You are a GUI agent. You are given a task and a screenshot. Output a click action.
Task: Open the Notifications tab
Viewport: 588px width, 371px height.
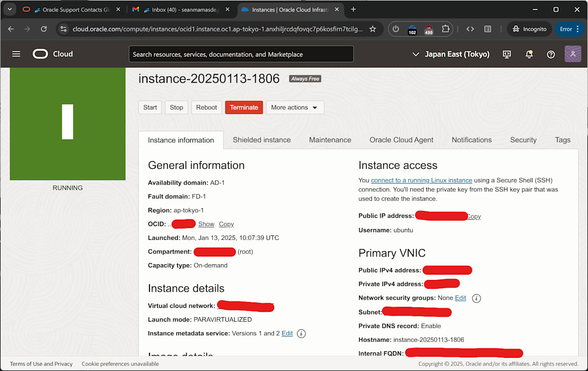(x=471, y=140)
